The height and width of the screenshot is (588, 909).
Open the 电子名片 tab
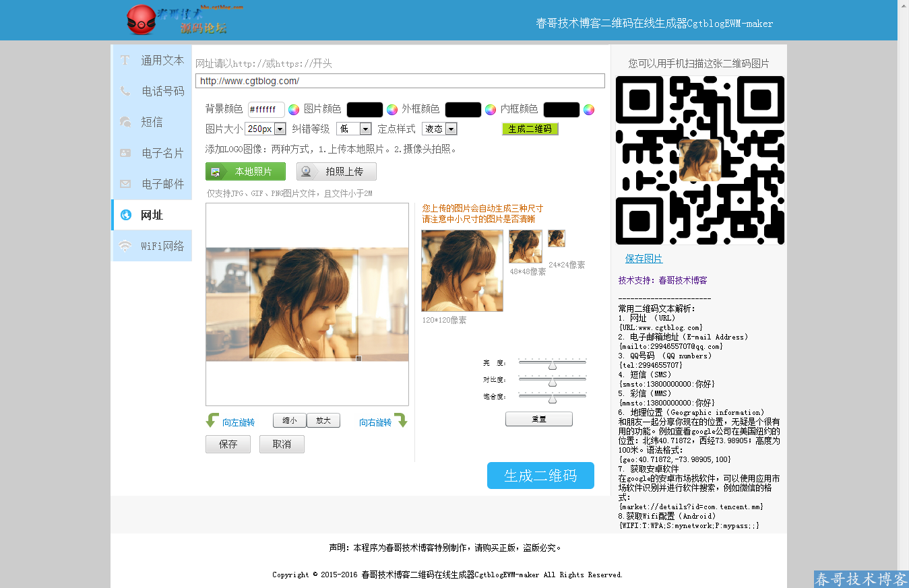(152, 153)
